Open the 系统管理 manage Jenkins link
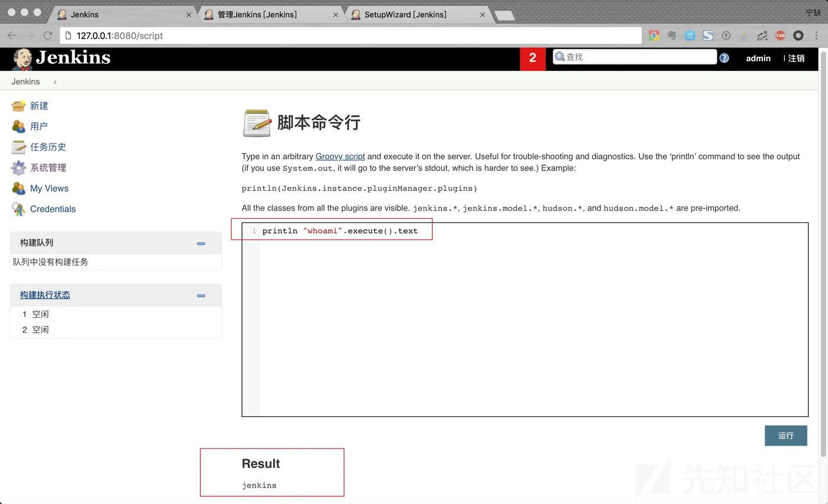This screenshot has height=504, width=828. (x=48, y=168)
